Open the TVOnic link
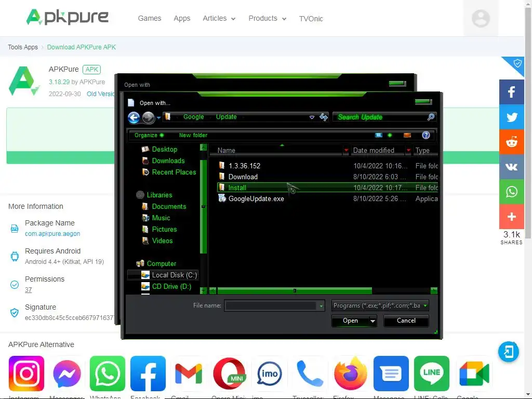Viewport: 532px width, 399px height. [x=311, y=19]
